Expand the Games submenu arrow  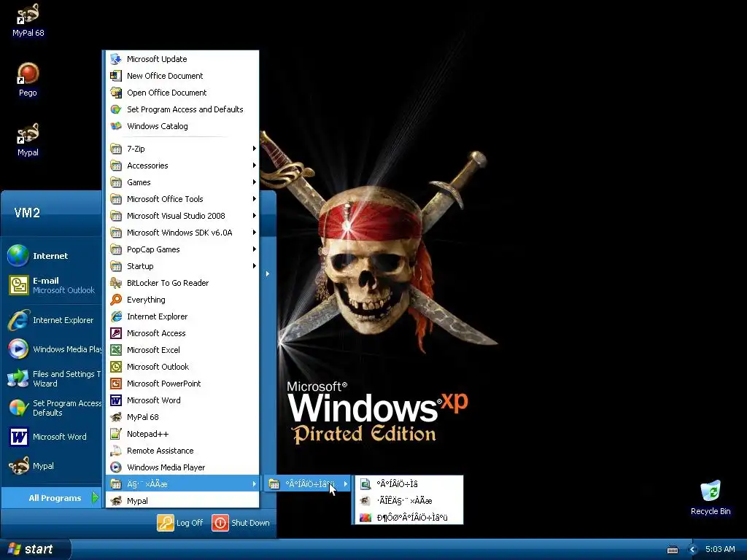(x=255, y=182)
